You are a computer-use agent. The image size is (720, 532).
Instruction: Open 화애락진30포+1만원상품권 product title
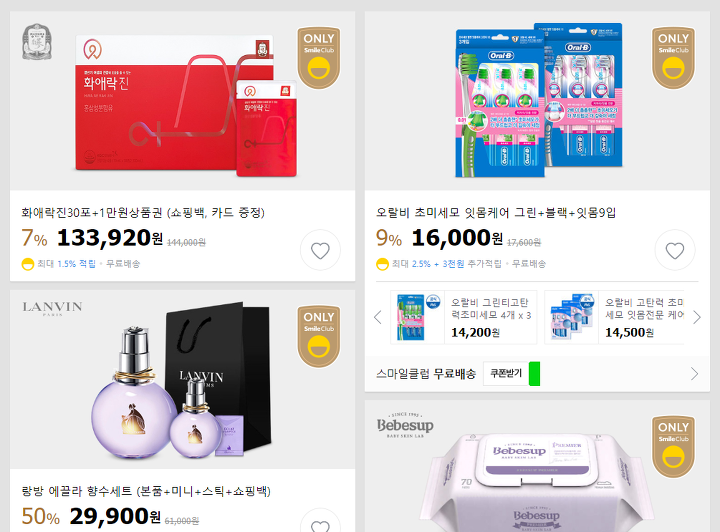point(143,213)
